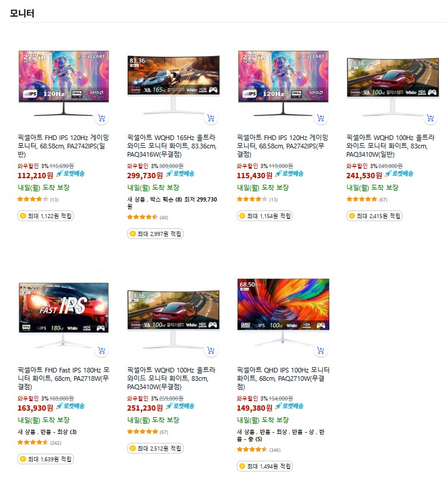448x481 pixels.
Task: Add Fast IPS 180Hz PA2718W to cart
Action: coord(101,350)
